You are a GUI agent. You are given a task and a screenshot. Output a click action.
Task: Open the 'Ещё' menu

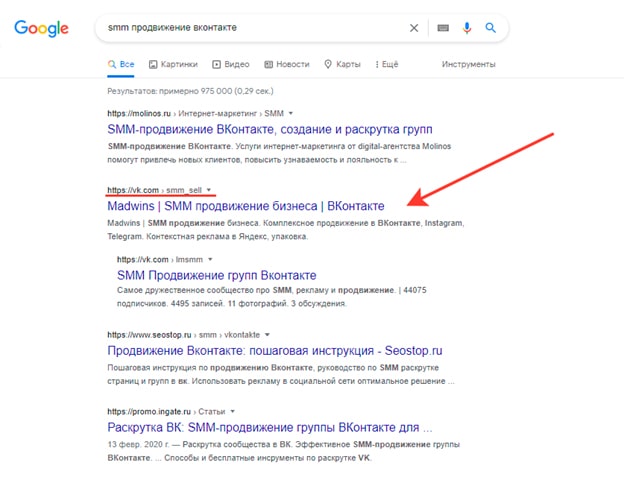tap(386, 64)
